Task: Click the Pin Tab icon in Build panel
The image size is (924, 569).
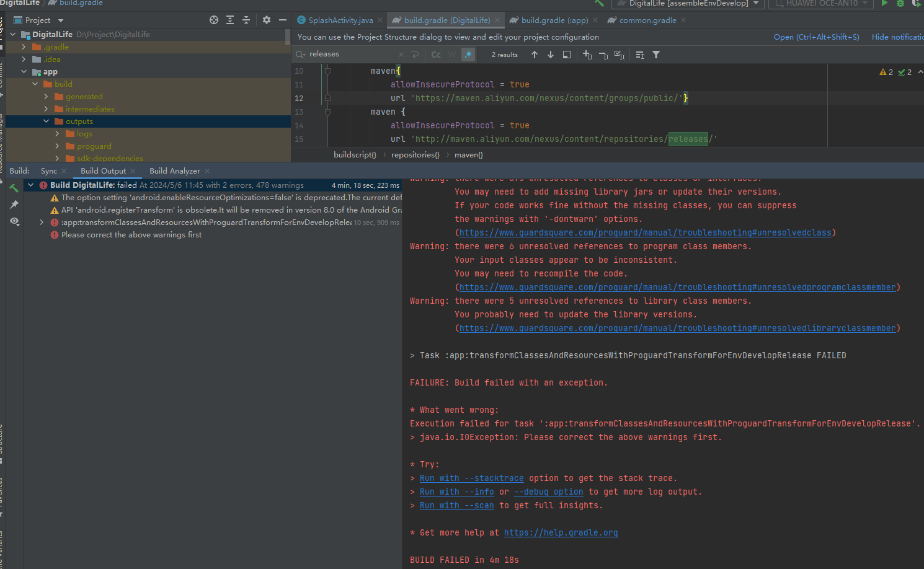Action: (14, 205)
